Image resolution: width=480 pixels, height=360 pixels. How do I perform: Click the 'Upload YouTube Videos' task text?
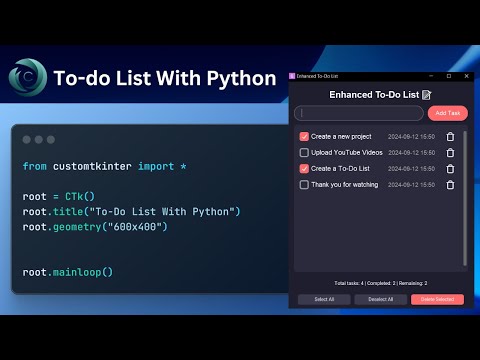[347, 153]
